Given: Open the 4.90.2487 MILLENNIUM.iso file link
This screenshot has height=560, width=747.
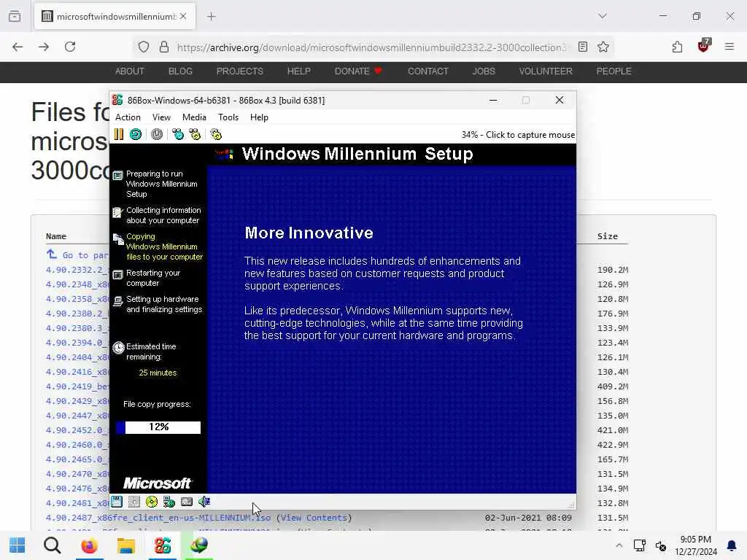Looking at the screenshot, I should (x=158, y=518).
